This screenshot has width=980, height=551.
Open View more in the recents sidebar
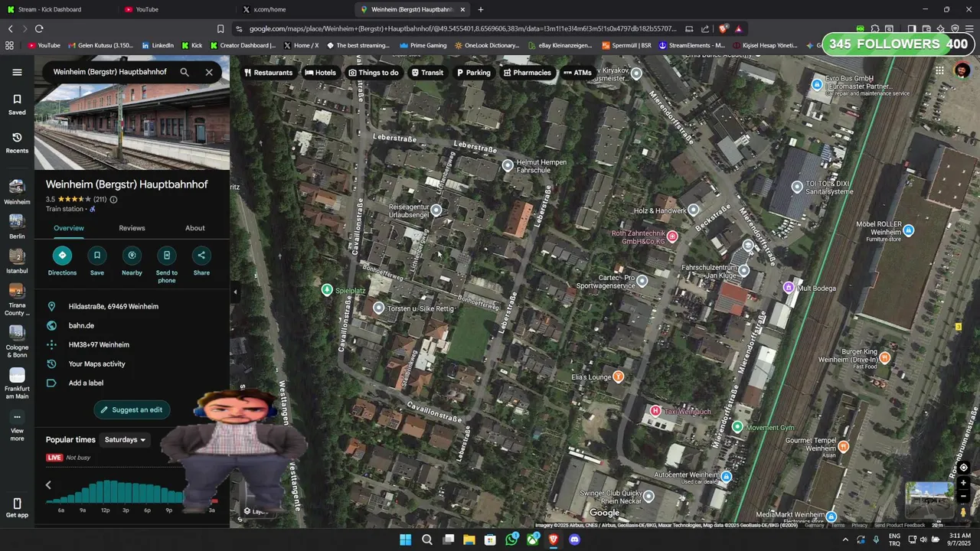(x=17, y=425)
